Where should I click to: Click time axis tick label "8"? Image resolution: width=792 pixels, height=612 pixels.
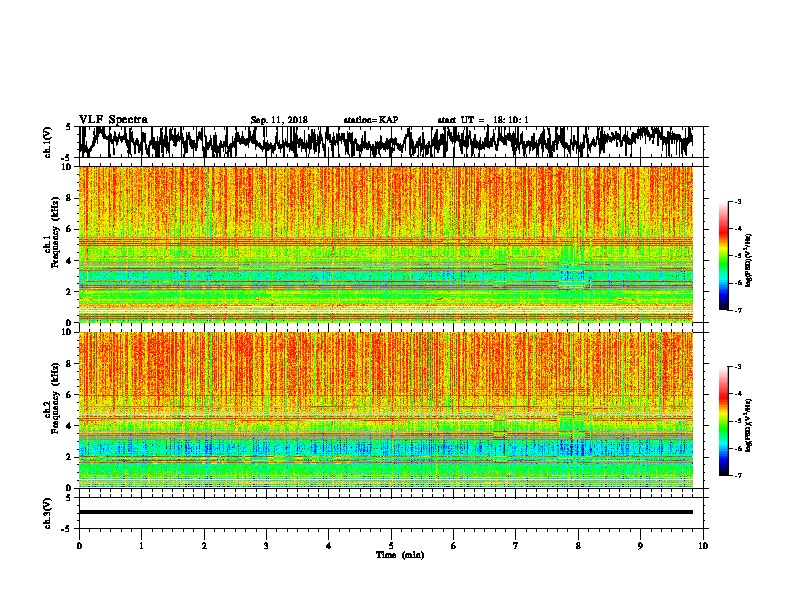pos(578,546)
